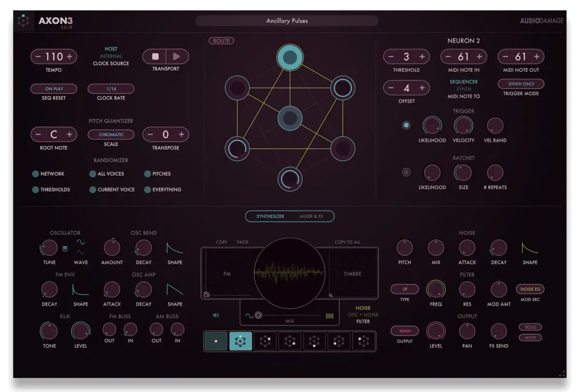Decrease tempo with the minus button
This screenshot has width=580, height=392.
pos(39,56)
